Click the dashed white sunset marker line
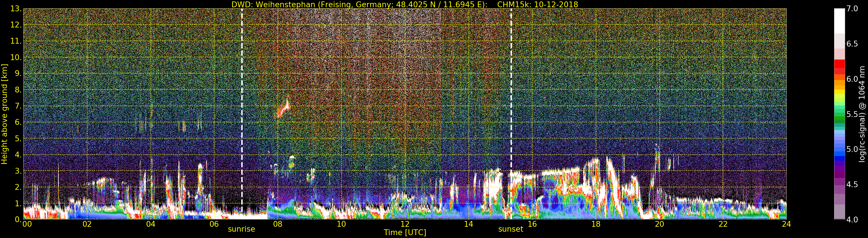 tap(511, 114)
